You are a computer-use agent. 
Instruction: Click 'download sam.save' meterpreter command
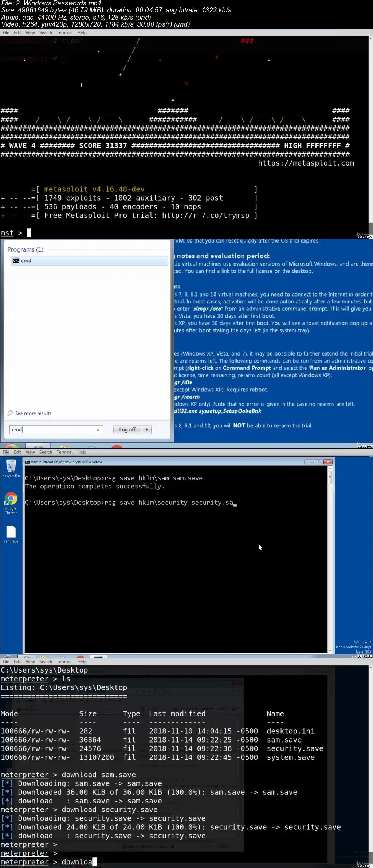(x=99, y=775)
